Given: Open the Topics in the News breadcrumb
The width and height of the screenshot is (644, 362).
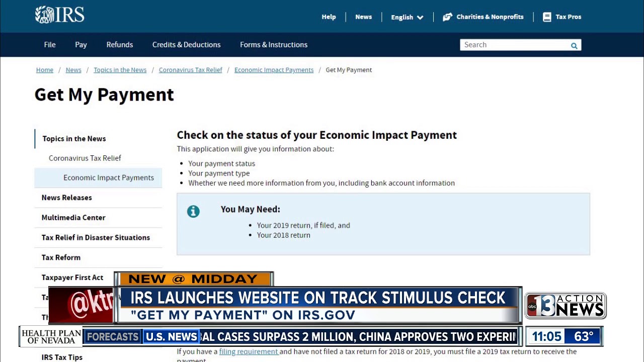Looking at the screenshot, I should tap(120, 70).
